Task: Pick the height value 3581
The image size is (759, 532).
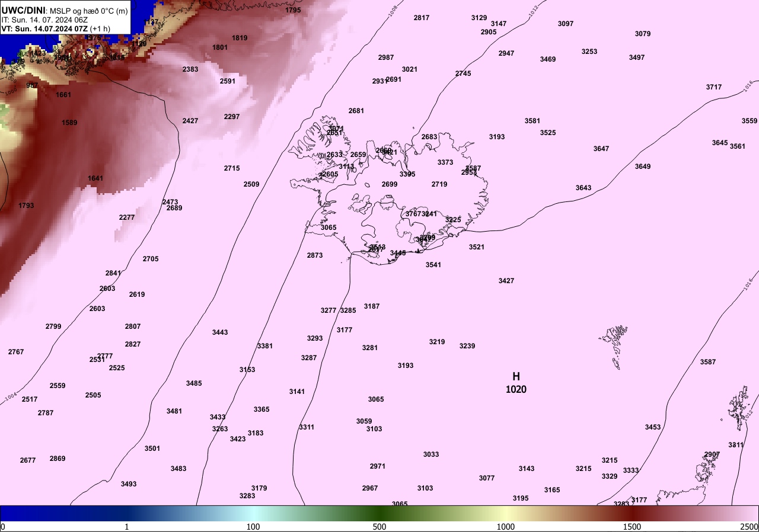Action: coord(532,121)
